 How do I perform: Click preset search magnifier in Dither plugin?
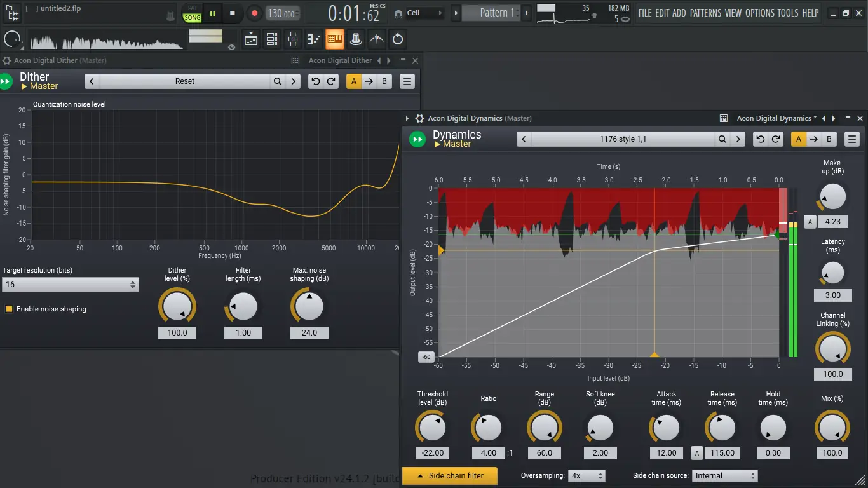coord(278,81)
